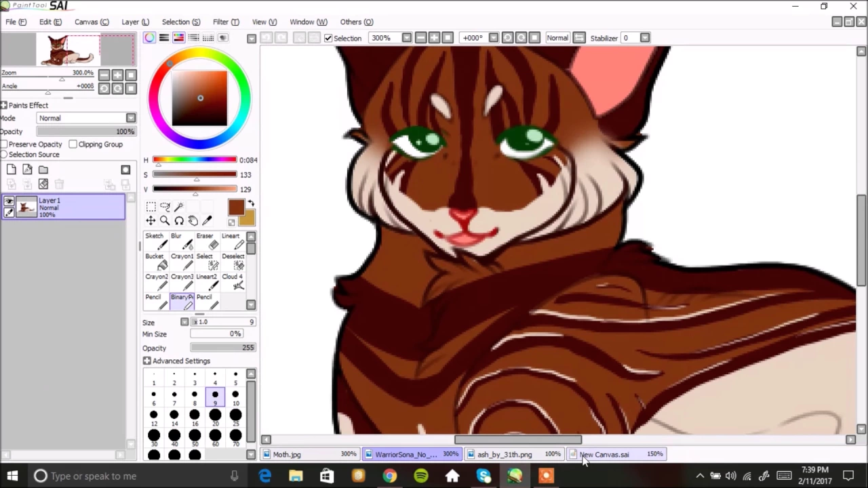868x488 pixels.
Task: Select the Lasso tool
Action: 165,207
